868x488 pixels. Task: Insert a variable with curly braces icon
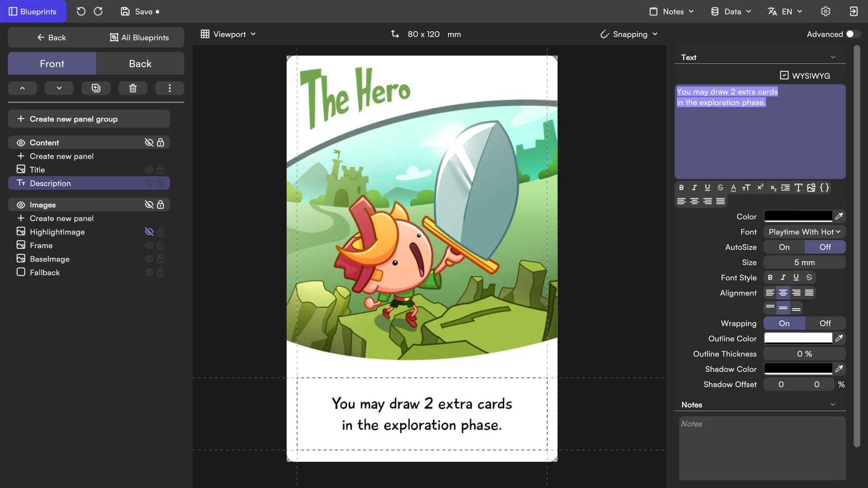(x=825, y=188)
